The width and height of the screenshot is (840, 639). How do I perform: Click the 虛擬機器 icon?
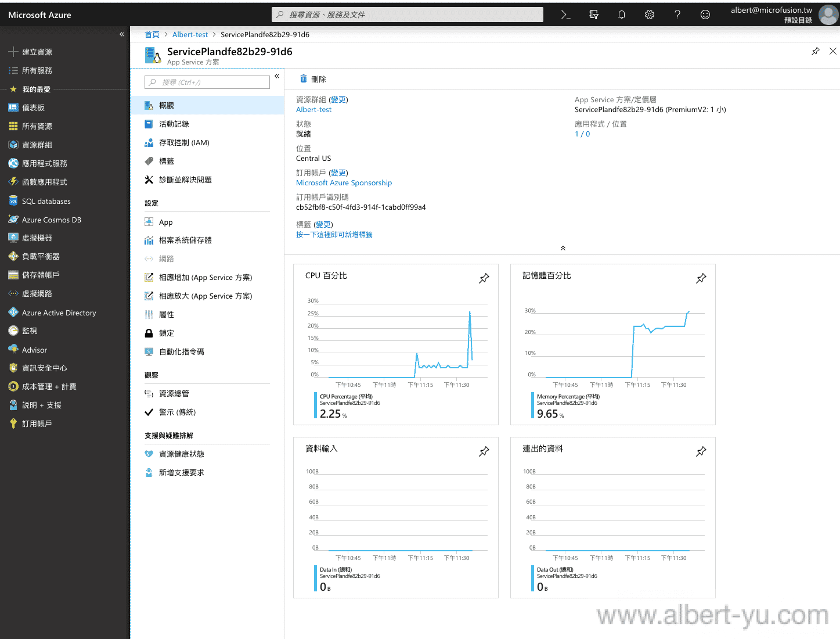click(13, 238)
